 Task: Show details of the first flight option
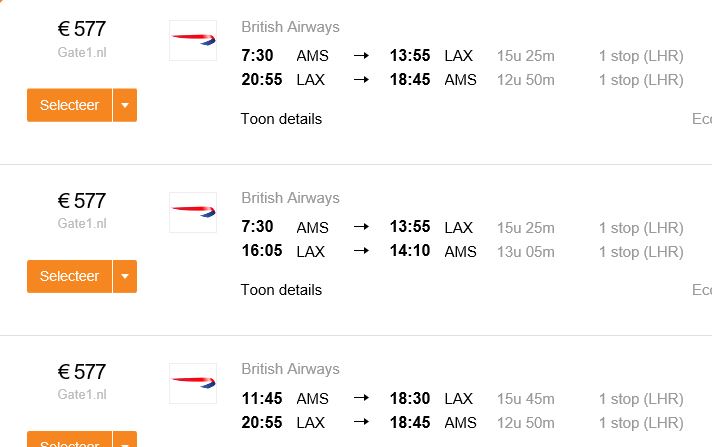(x=281, y=119)
